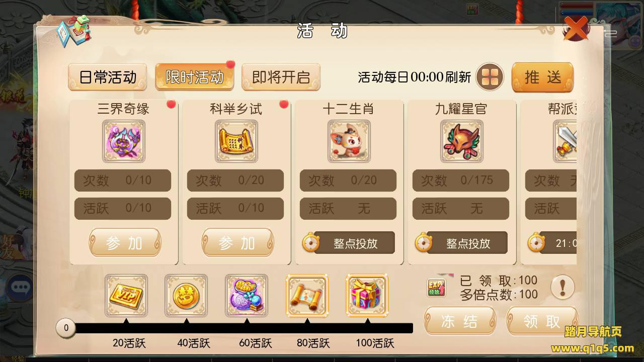Click 参加 under 科举乡试
Image resolution: width=644 pixels, height=362 pixels.
pyautogui.click(x=237, y=243)
